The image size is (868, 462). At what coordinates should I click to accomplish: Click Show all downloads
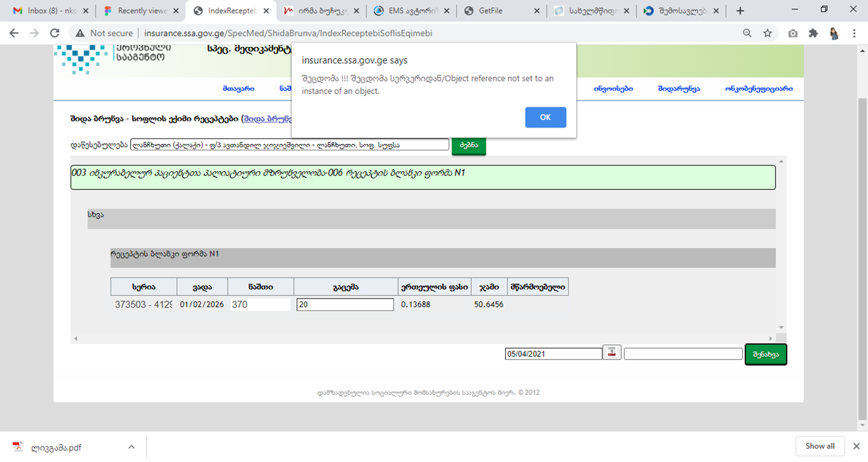[820, 446]
